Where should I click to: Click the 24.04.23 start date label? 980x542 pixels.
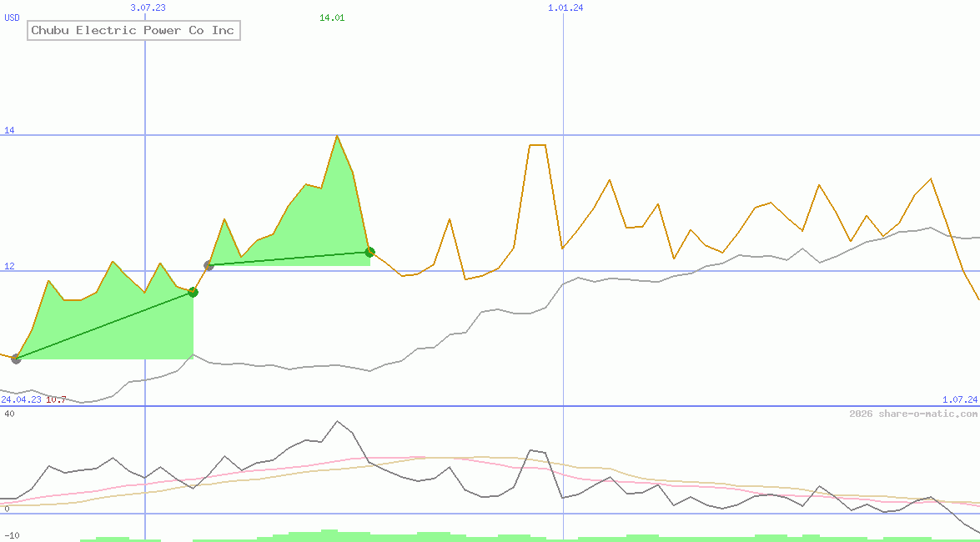click(21, 399)
